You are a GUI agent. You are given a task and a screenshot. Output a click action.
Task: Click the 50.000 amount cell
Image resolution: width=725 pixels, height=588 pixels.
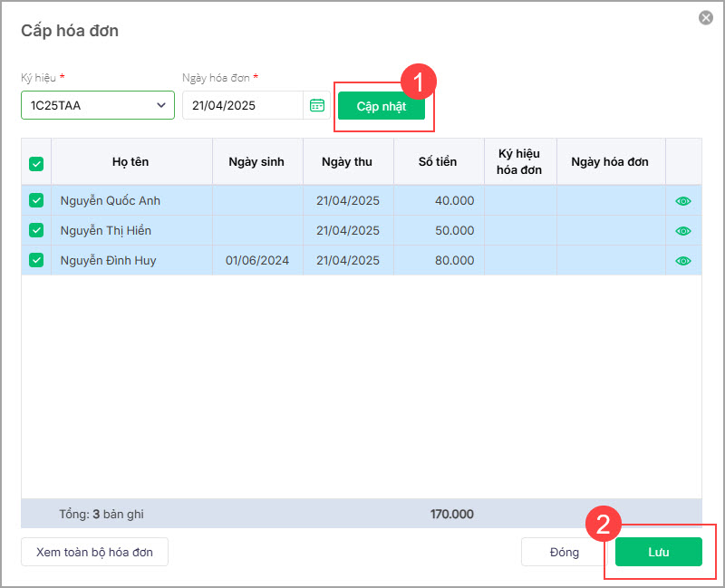click(x=439, y=230)
